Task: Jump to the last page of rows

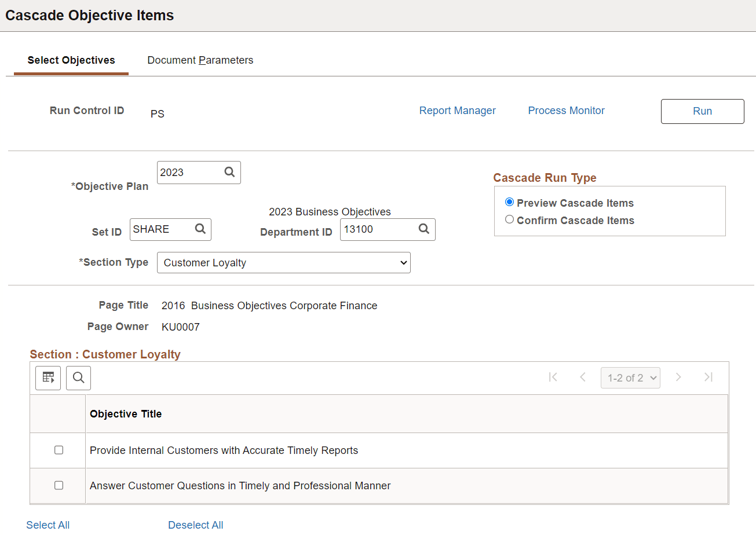Action: pyautogui.click(x=708, y=378)
